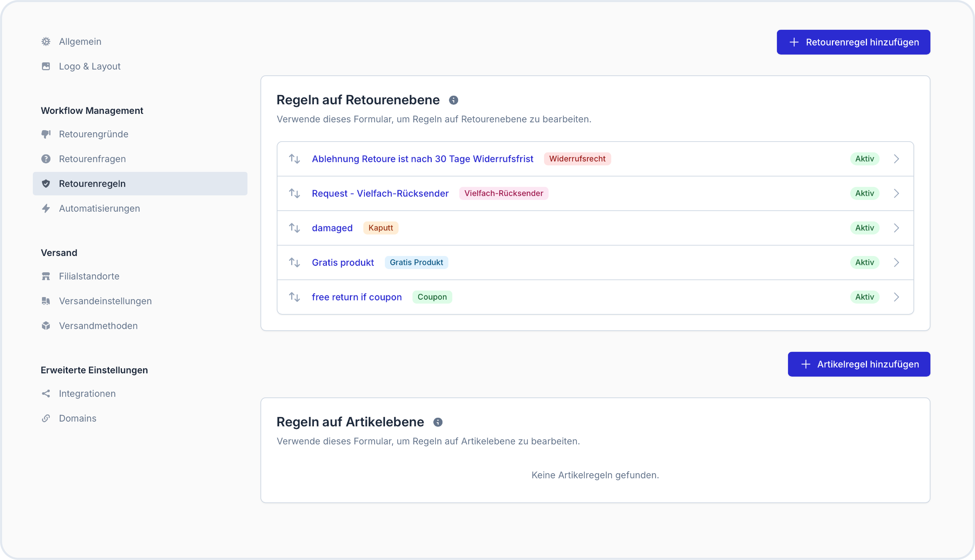The width and height of the screenshot is (975, 560).
Task: Go to Versandeinstellungen in the sidebar
Action: point(105,301)
